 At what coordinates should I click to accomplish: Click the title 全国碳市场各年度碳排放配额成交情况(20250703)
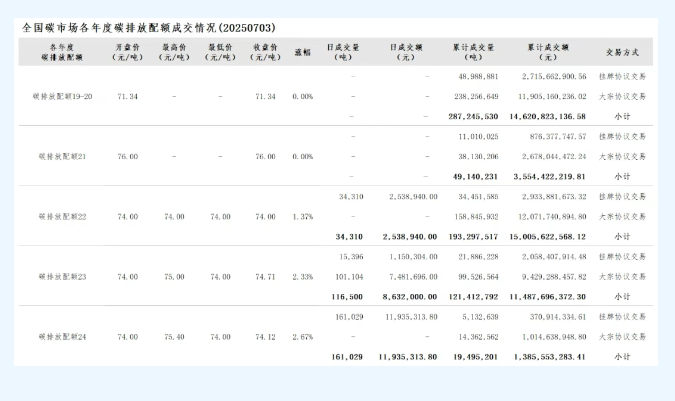(x=149, y=28)
